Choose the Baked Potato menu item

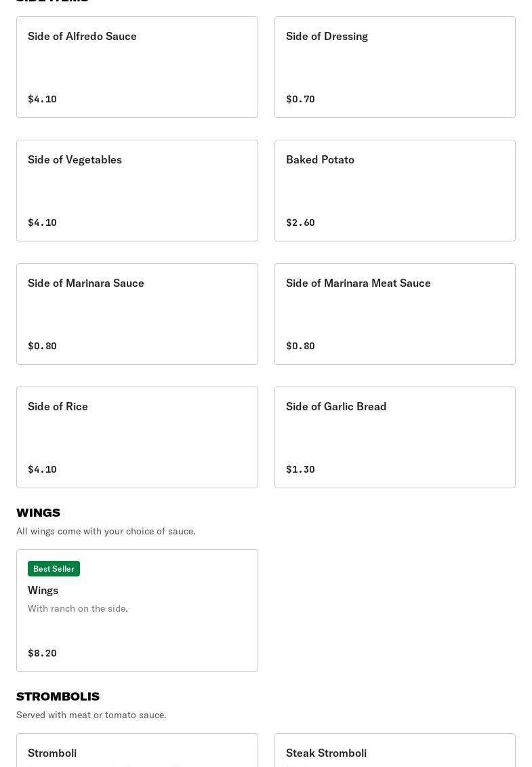point(394,191)
